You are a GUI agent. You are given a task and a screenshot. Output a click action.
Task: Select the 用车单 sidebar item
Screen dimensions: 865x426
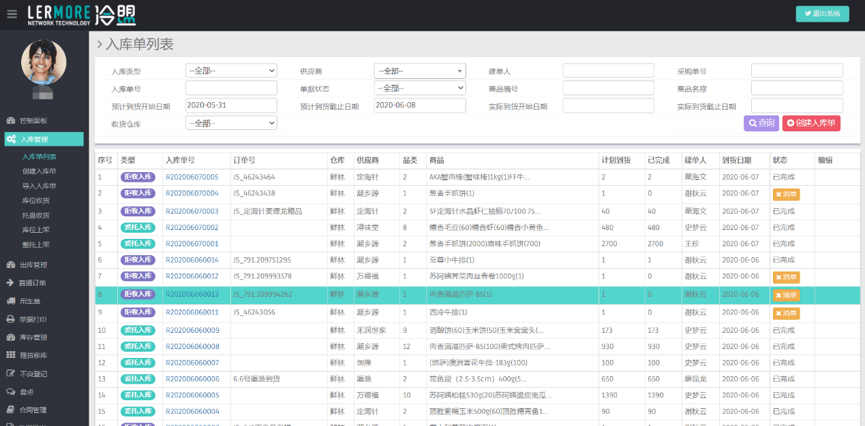(x=30, y=301)
